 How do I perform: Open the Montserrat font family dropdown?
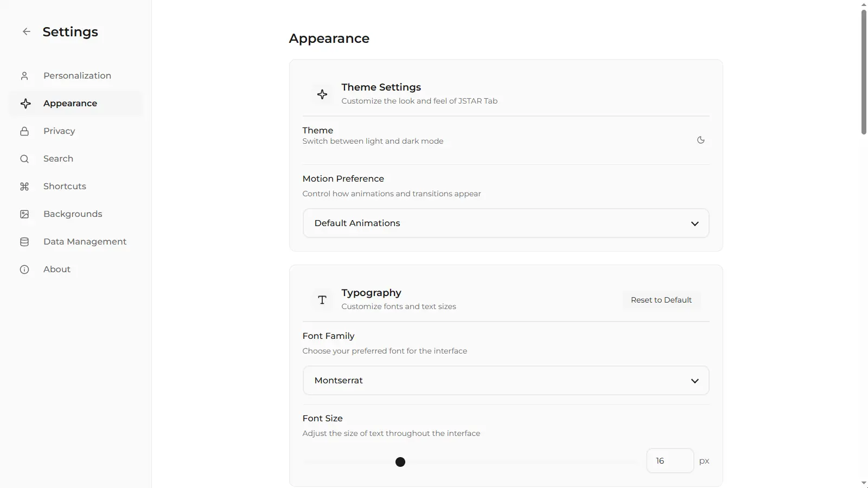point(506,381)
